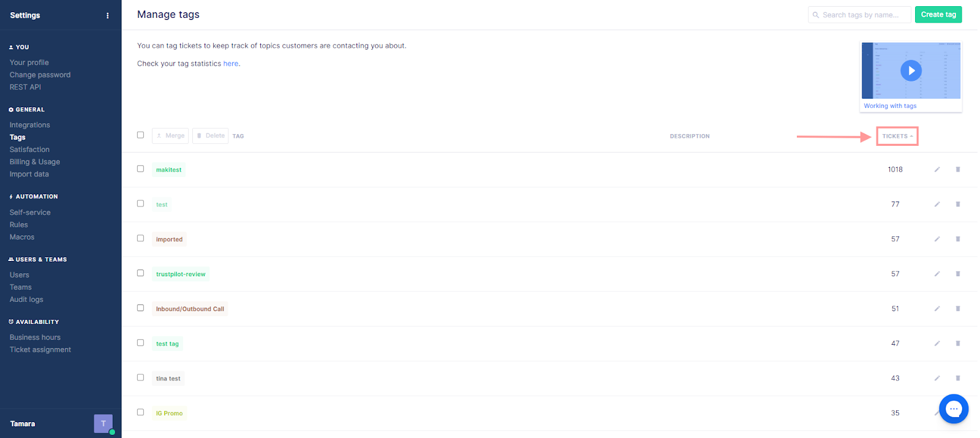Open Your profile settings

click(x=29, y=62)
